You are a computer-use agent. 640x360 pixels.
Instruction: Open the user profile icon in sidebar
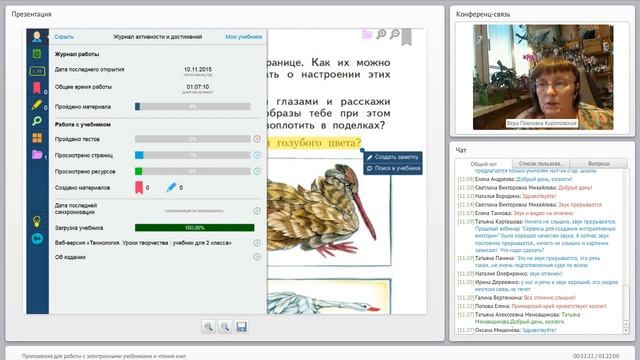[37, 36]
